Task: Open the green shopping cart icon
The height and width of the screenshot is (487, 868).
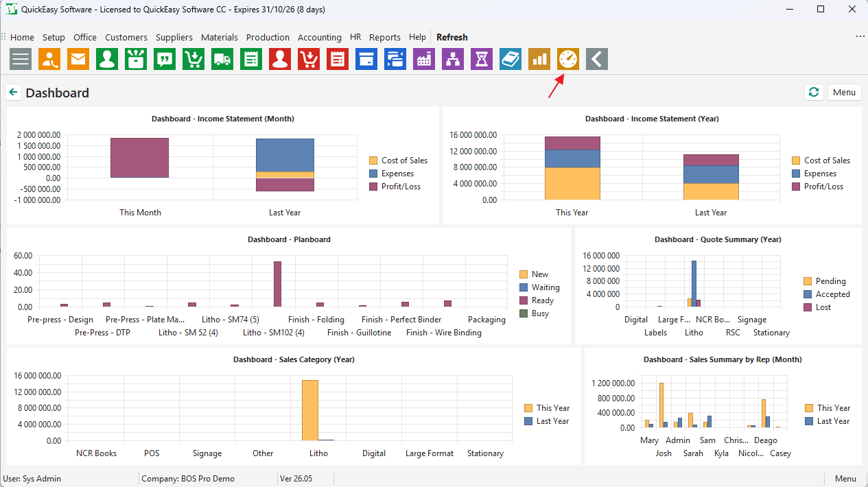Action: 194,59
